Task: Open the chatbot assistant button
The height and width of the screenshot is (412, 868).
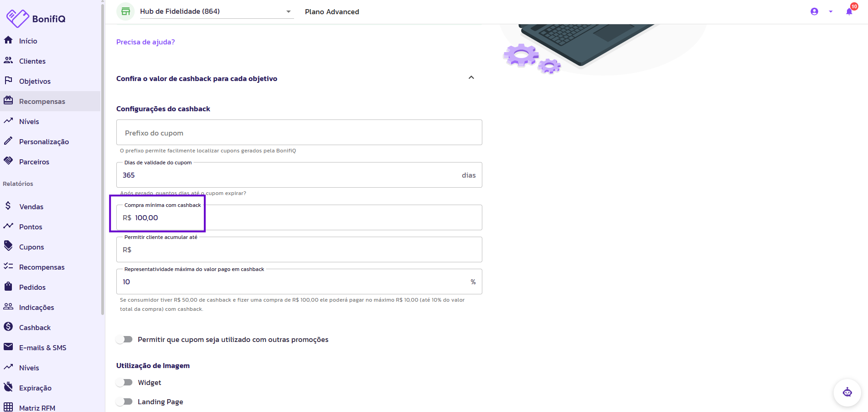Action: (847, 392)
